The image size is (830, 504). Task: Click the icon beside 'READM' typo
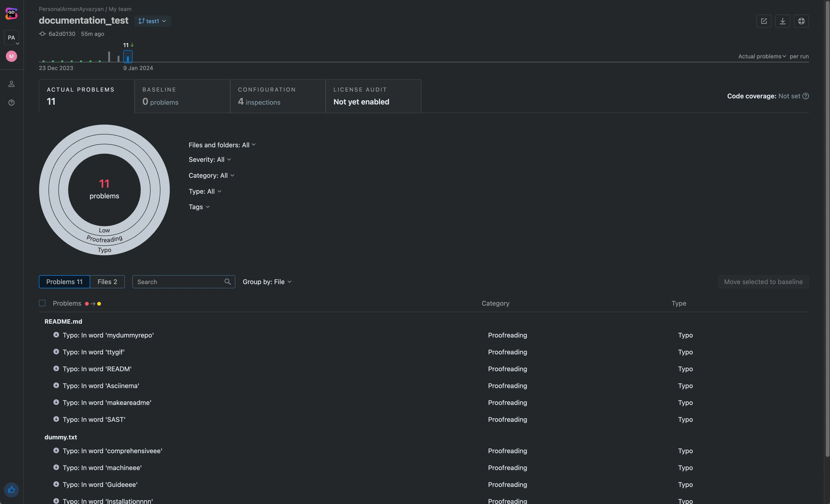click(56, 369)
